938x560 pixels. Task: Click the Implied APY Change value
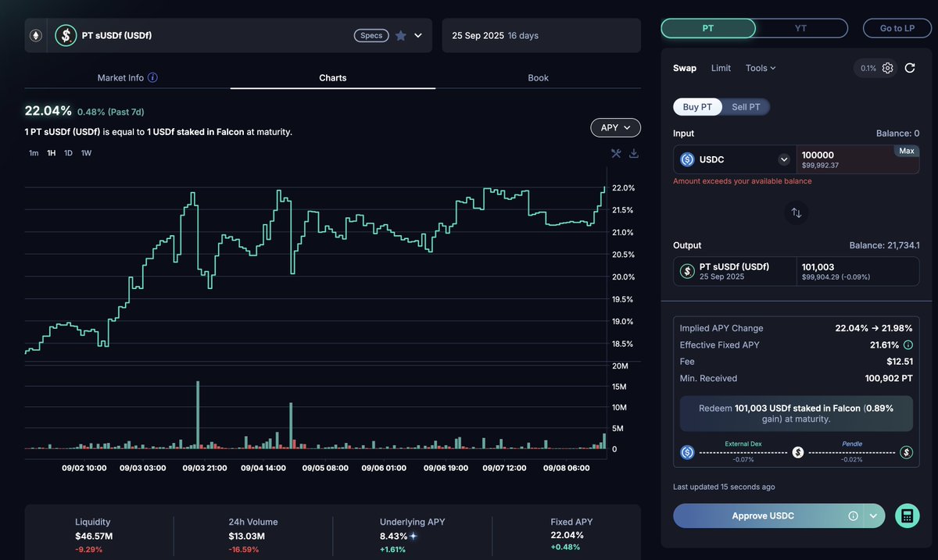coord(875,328)
